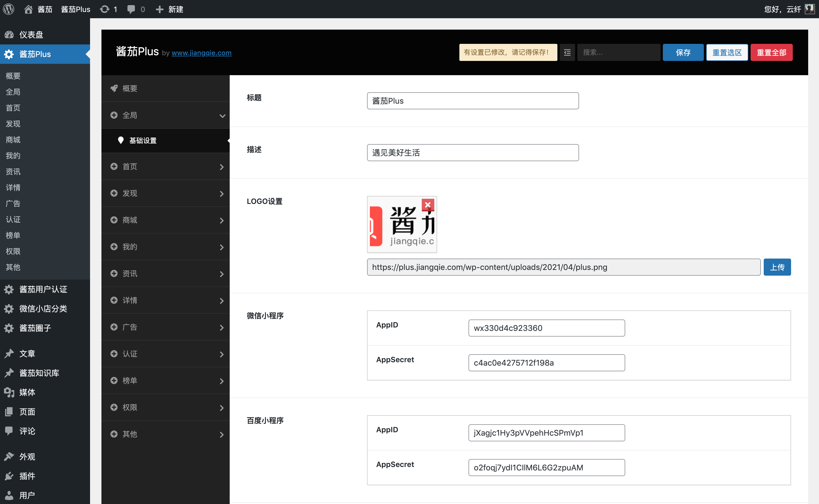Expand the 资讯 section chevron
Viewport: 819px width, 504px height.
(221, 274)
